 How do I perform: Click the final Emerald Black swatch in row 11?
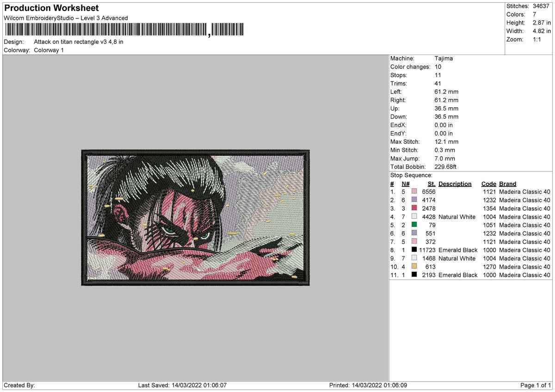(x=414, y=275)
